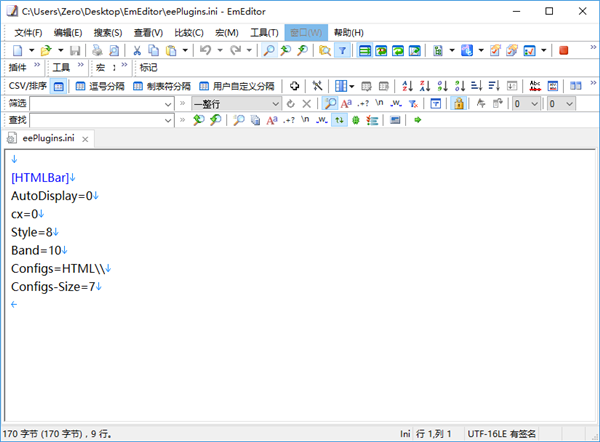Click the Find magnifier icon in main toolbar
600x442 pixels.
(x=269, y=51)
